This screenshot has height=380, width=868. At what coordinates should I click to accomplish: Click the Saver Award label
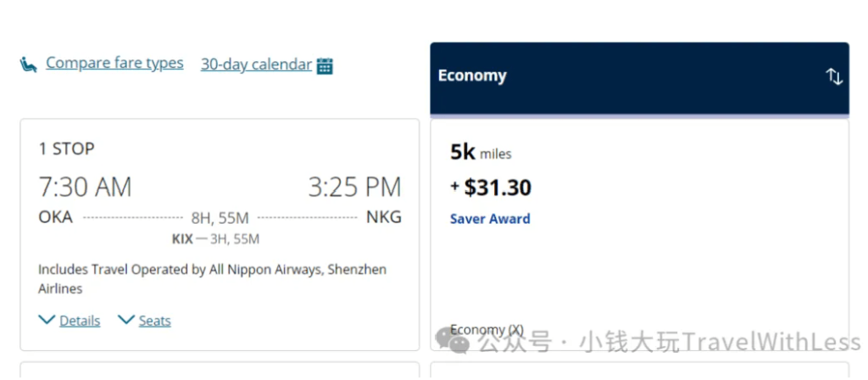(490, 219)
